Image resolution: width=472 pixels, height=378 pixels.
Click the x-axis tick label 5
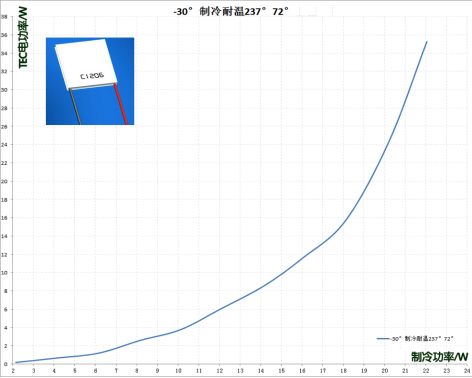(x=75, y=371)
